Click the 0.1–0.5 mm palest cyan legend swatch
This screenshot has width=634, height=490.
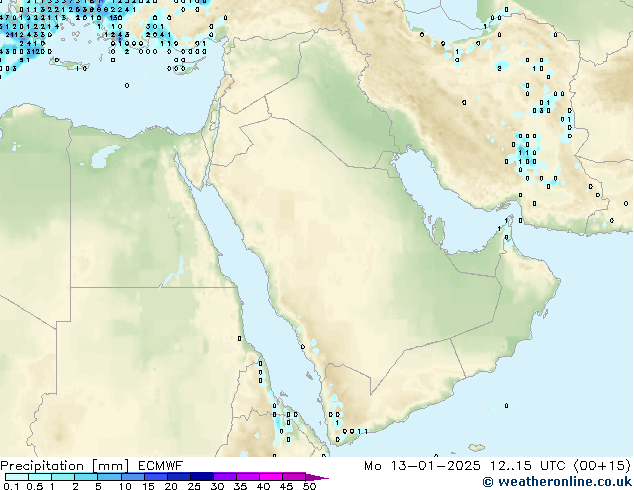tap(17, 477)
